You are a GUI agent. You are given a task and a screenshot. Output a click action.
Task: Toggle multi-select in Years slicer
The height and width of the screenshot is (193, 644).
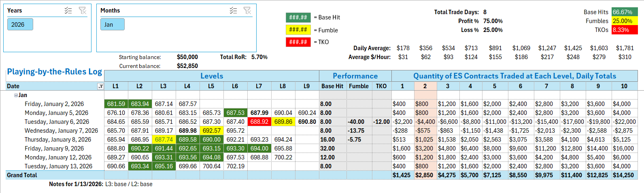point(68,11)
